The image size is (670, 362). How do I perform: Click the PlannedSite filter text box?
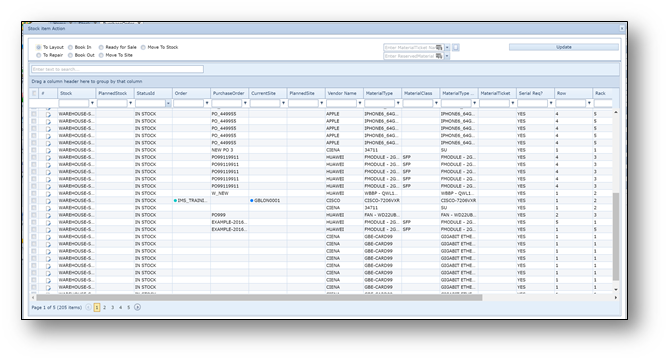pos(303,103)
